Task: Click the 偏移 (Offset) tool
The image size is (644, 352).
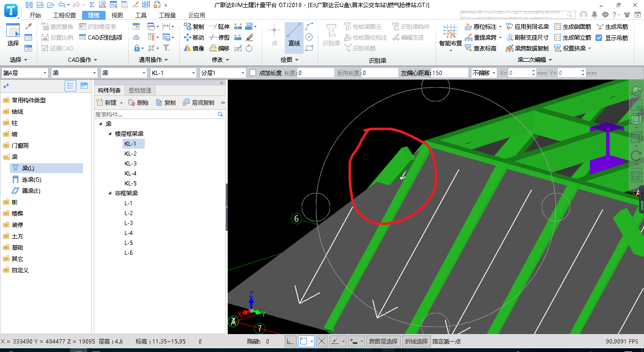Action: click(220, 48)
